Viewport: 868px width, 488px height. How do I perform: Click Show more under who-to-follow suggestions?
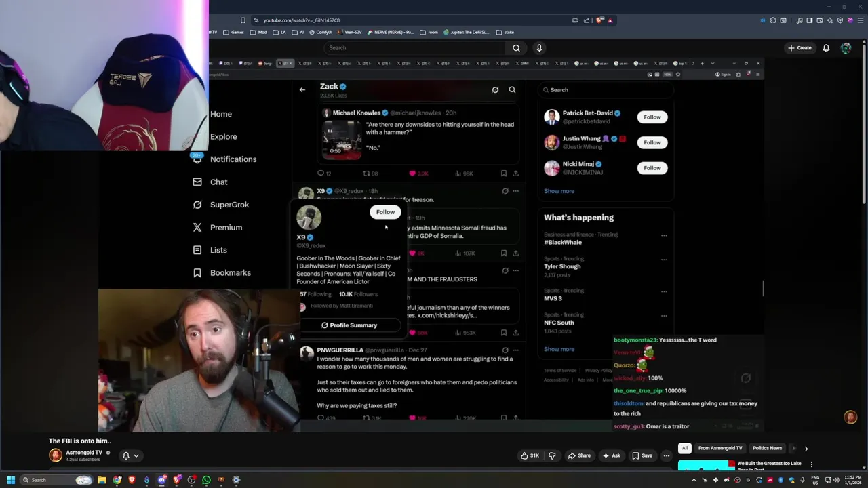(559, 191)
